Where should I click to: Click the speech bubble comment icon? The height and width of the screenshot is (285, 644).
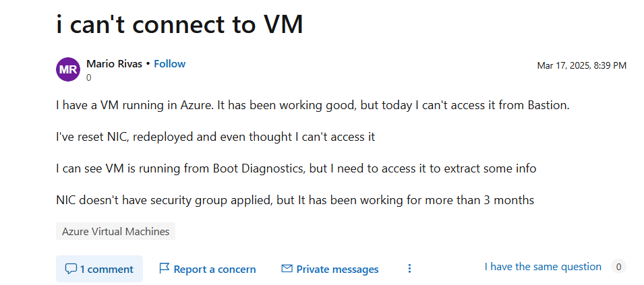pyautogui.click(x=71, y=269)
